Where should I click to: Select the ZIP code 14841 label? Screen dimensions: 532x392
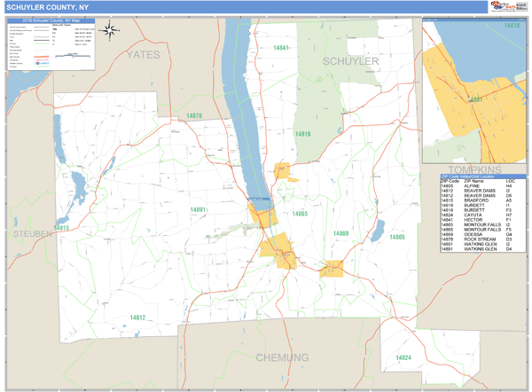pos(282,47)
